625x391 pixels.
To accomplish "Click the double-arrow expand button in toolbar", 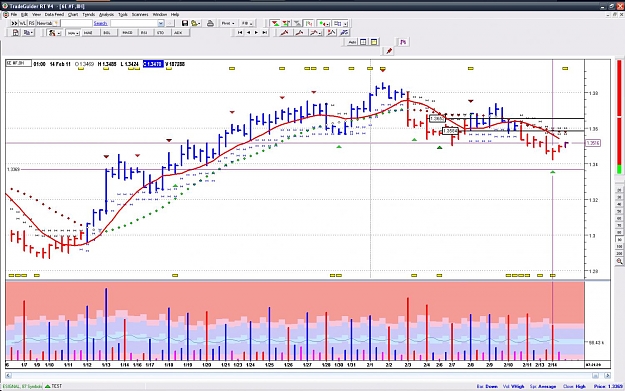I will pyautogui.click(x=14, y=23).
